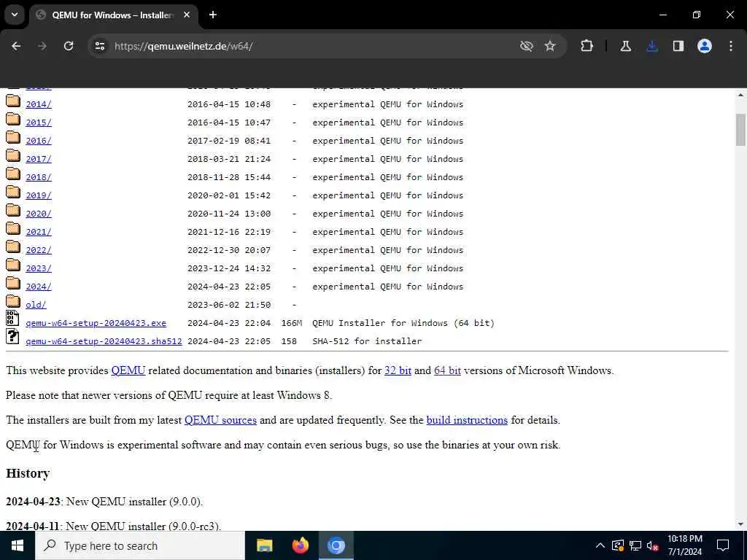Toggle the browser side panel
The image size is (747, 560).
678,46
